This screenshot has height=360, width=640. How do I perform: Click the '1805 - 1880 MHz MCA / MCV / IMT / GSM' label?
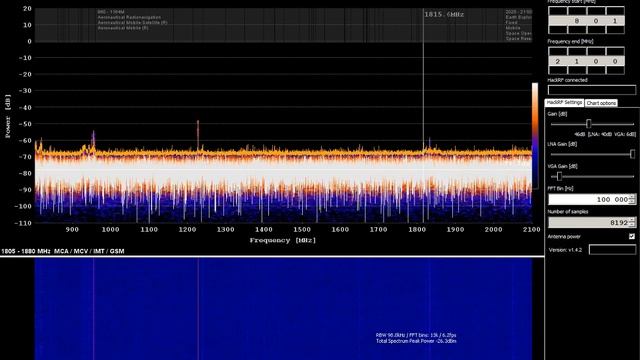click(x=63, y=251)
